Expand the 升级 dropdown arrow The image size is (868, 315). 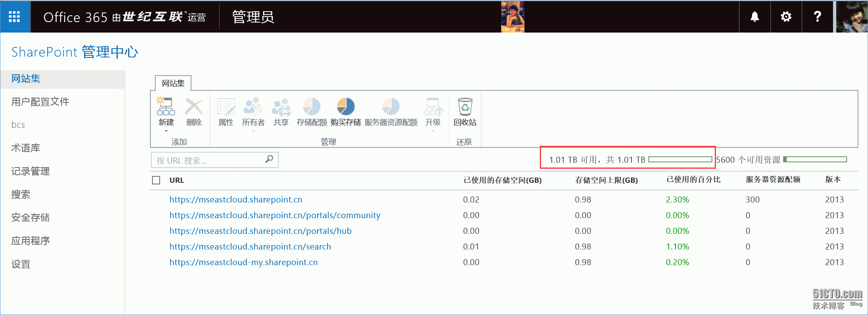click(x=433, y=131)
